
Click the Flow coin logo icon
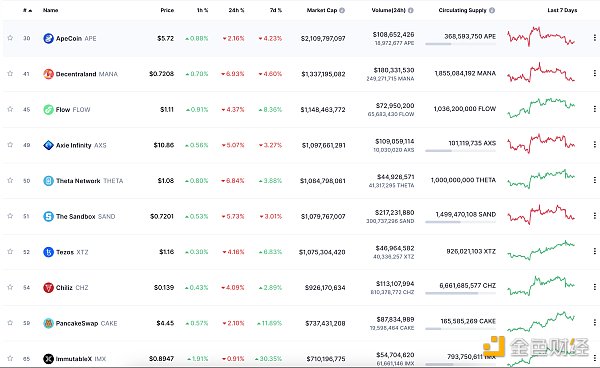[48, 109]
